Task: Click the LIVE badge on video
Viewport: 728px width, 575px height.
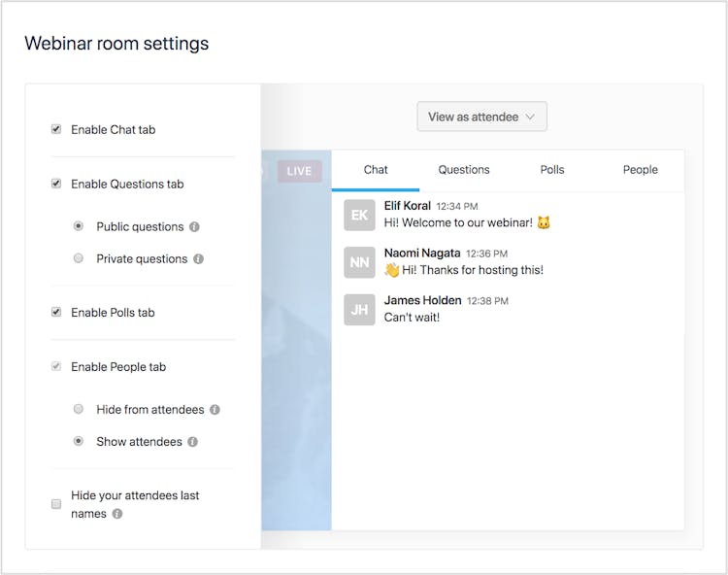Action: pos(299,171)
